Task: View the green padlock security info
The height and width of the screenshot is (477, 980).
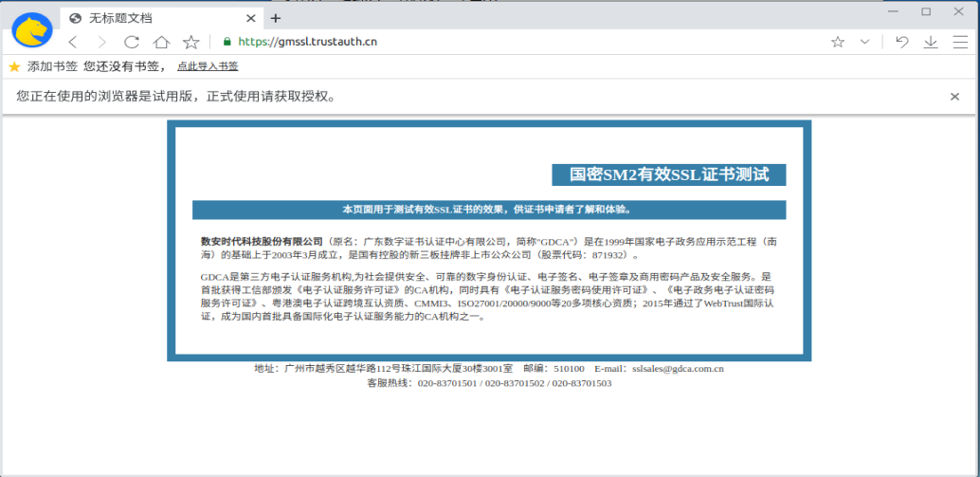Action: [227, 42]
